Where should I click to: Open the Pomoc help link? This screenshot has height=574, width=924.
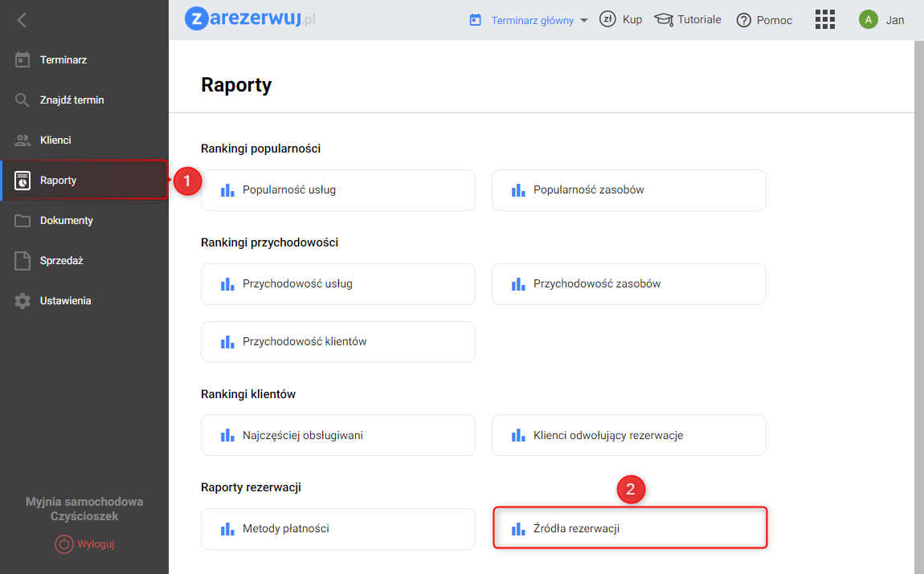tap(775, 20)
